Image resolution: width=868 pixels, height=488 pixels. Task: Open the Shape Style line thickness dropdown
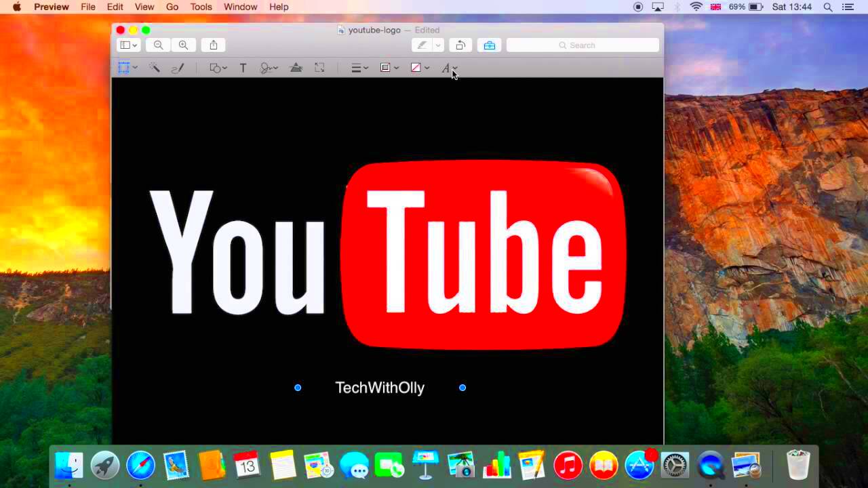pos(359,68)
